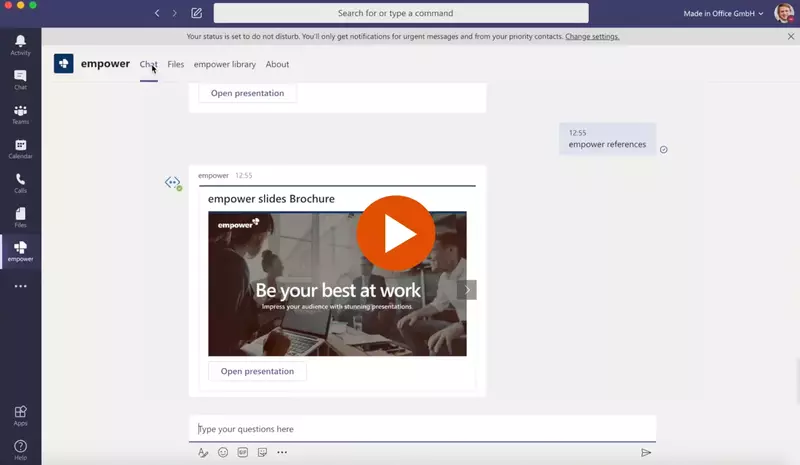800x465 pixels.
Task: Send the message with arrow icon
Action: [646, 453]
